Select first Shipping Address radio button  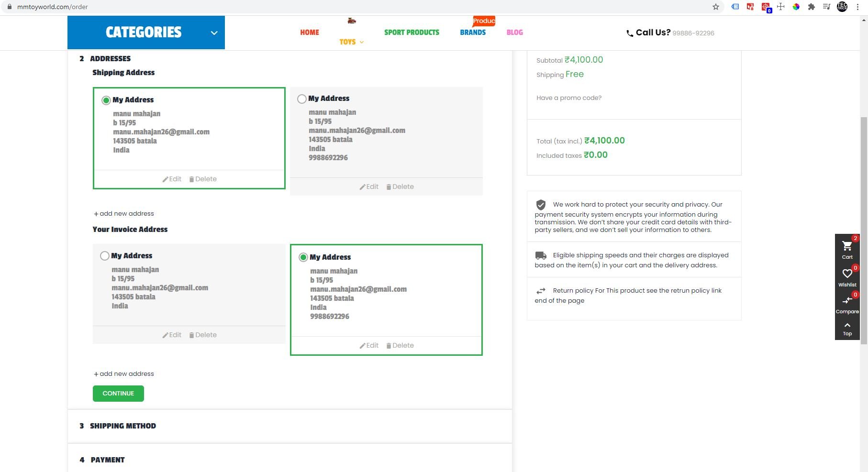(106, 100)
